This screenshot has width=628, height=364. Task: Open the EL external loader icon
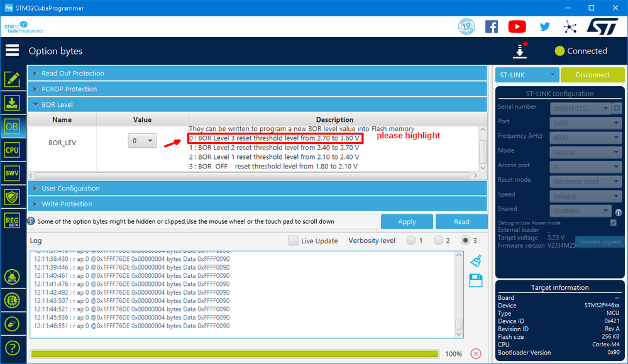pos(12,301)
